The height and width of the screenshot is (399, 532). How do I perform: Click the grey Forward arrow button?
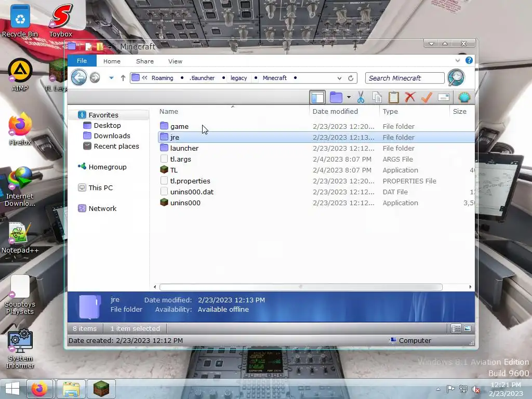pyautogui.click(x=95, y=78)
